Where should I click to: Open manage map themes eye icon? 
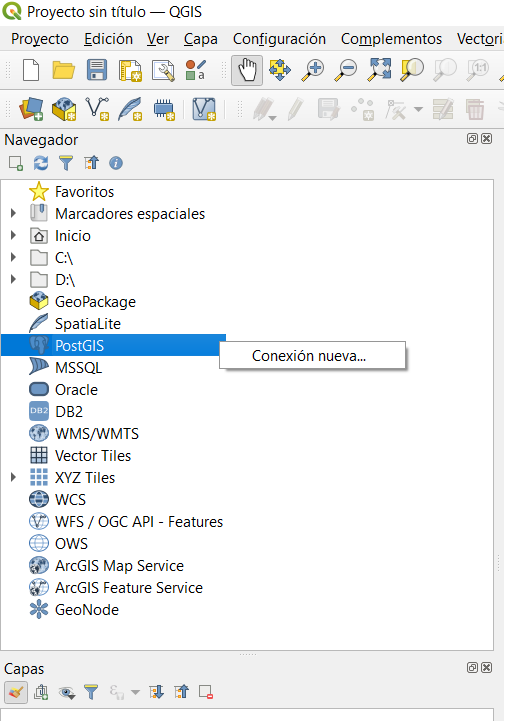click(67, 692)
